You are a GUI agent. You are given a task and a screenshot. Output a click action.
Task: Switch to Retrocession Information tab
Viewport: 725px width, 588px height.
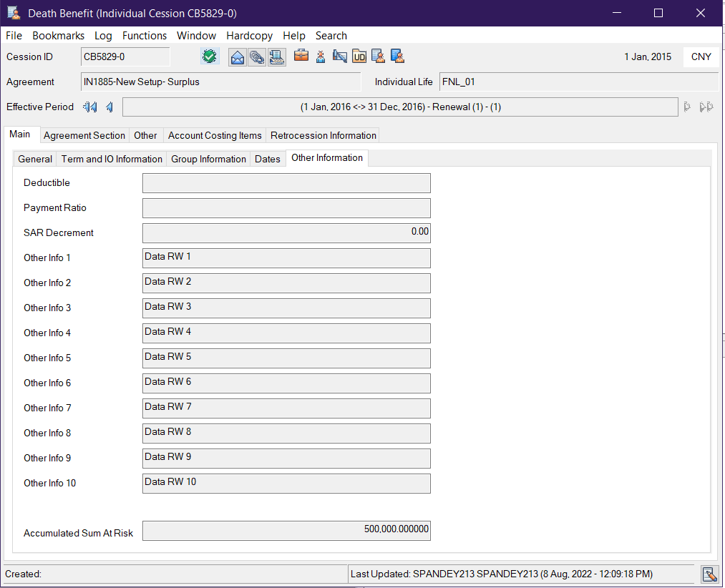point(323,135)
